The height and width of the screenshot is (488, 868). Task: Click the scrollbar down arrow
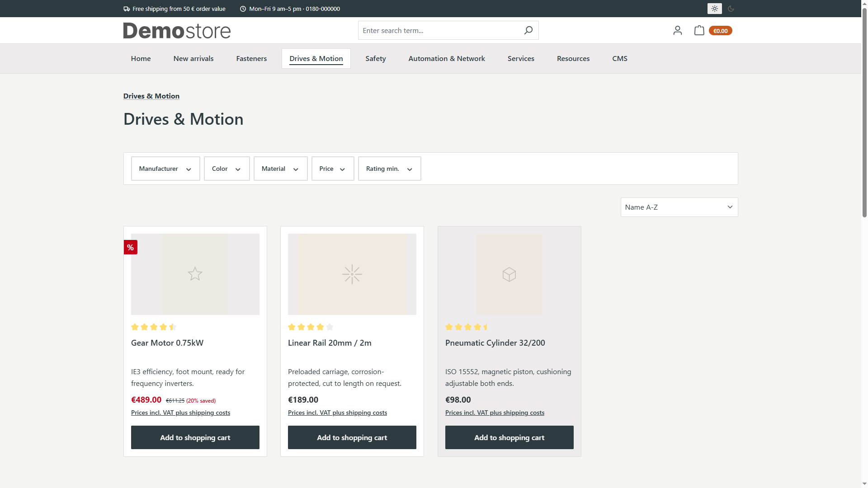pyautogui.click(x=864, y=484)
